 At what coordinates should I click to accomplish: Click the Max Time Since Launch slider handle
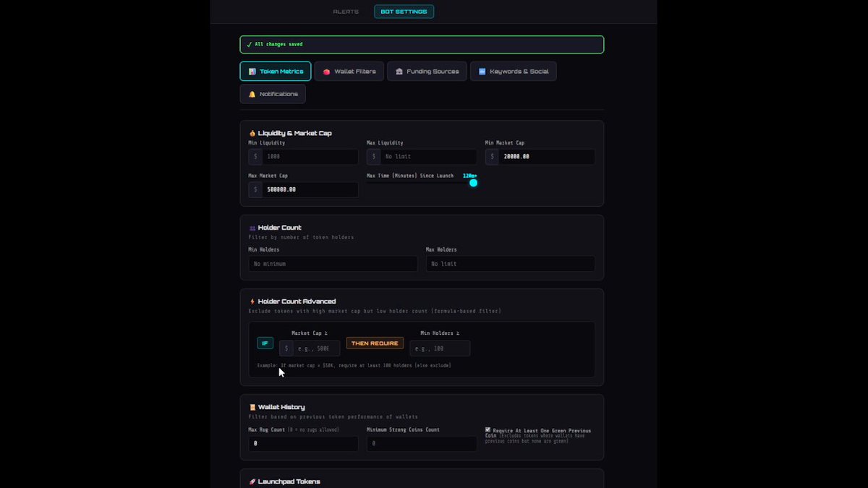pos(474,183)
